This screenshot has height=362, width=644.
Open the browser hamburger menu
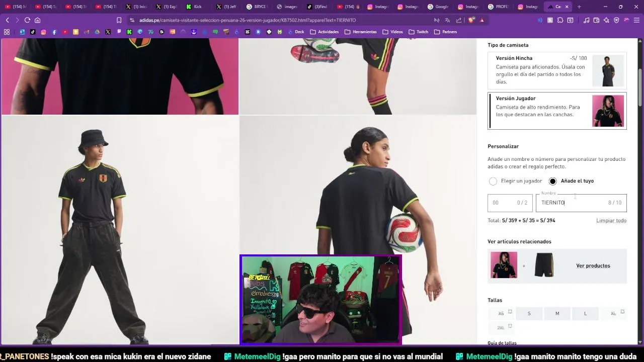point(636,20)
